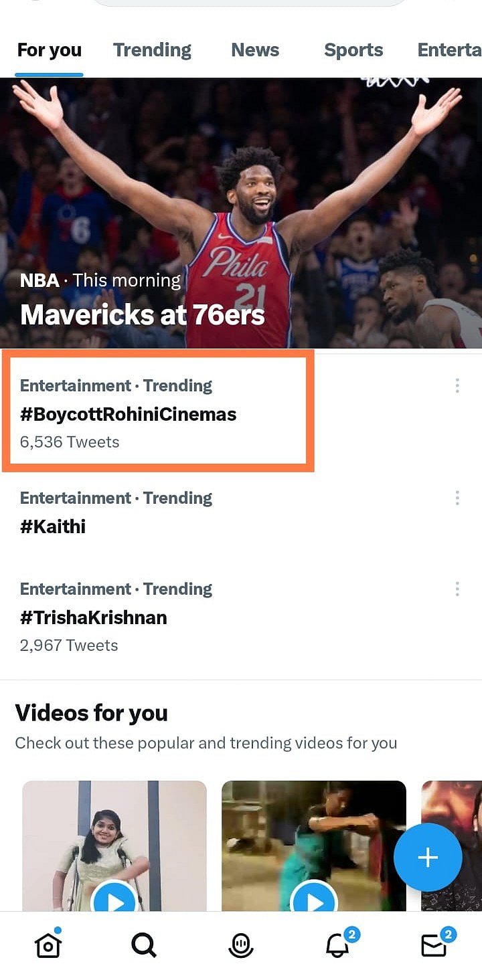
Task: Switch to the Trending tab
Action: [152, 50]
